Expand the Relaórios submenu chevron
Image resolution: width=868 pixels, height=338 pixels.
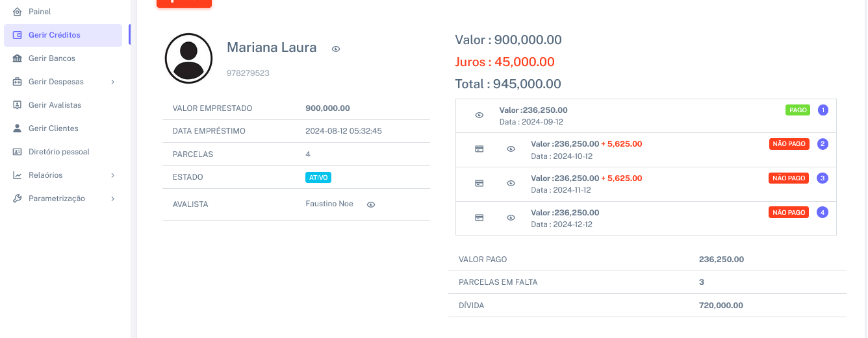pyautogui.click(x=112, y=175)
